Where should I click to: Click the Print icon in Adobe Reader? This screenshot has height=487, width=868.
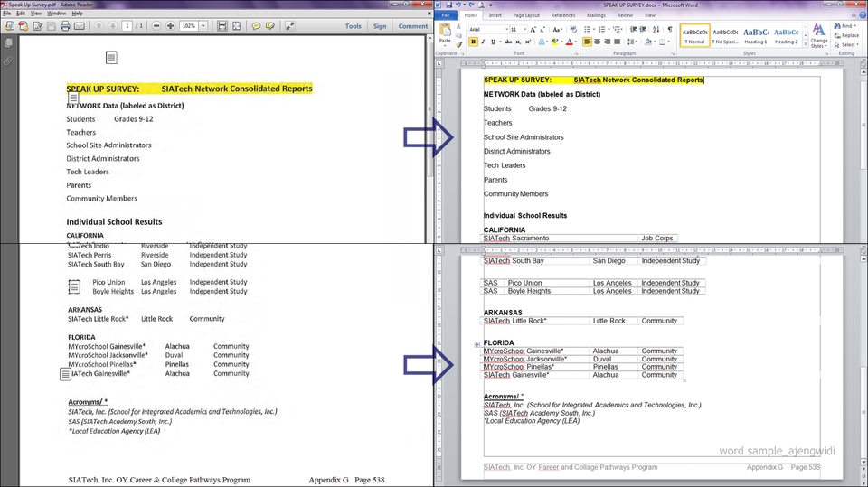point(65,26)
